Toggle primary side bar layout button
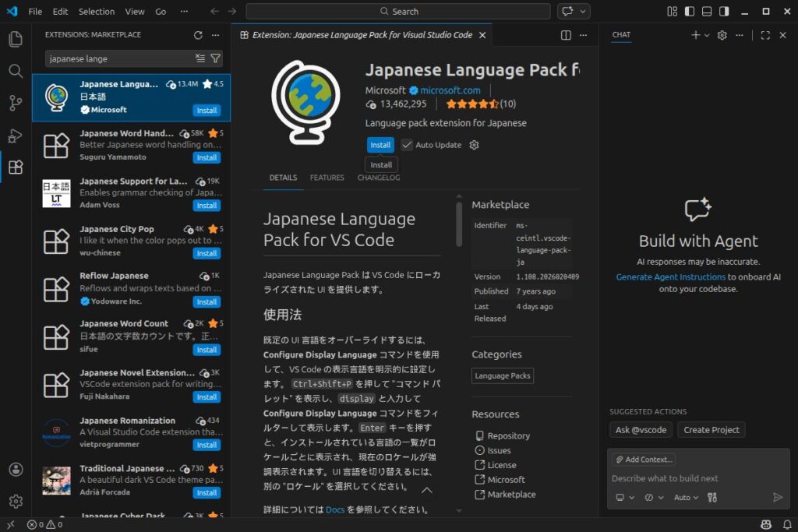This screenshot has height=532, width=798. click(690, 12)
